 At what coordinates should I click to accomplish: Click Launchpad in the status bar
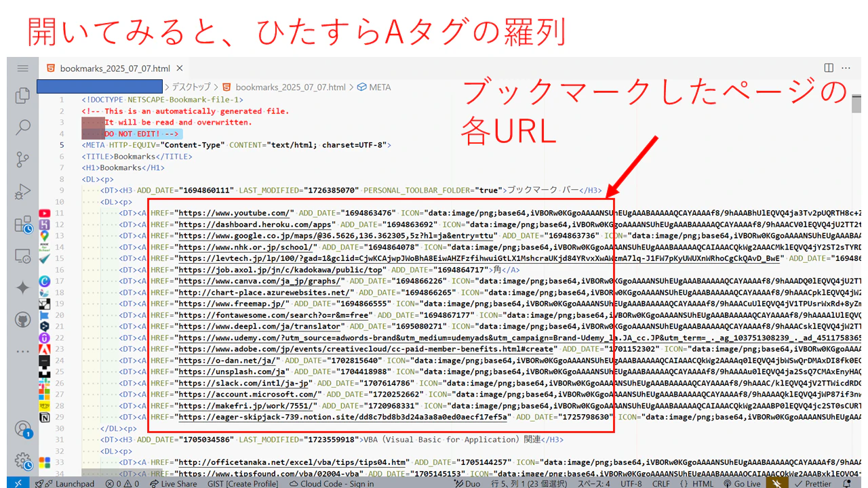pyautogui.click(x=65, y=483)
